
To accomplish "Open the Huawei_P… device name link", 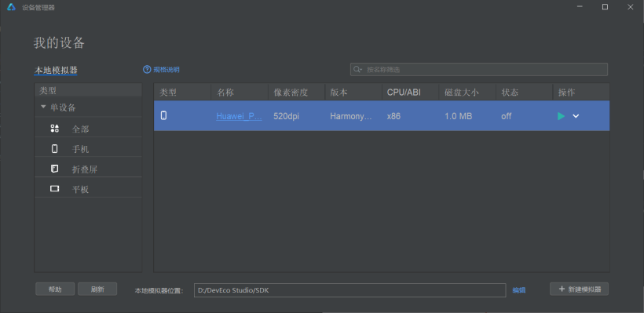I will click(239, 116).
